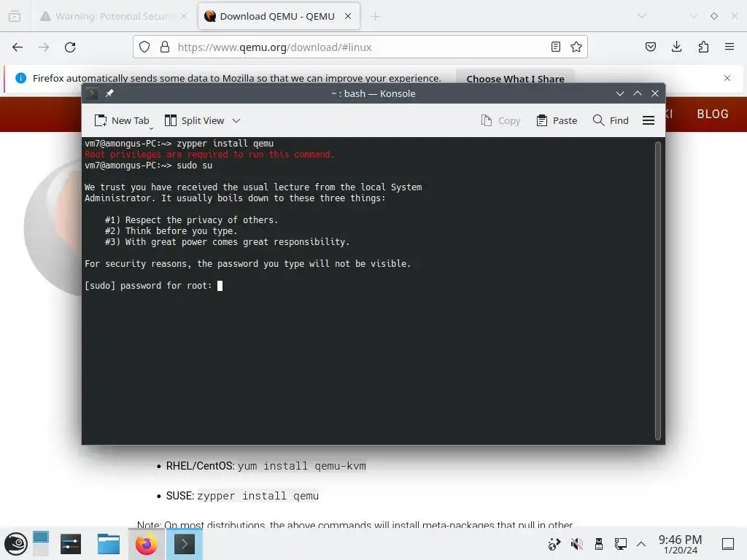Viewport: 747px width, 560px height.
Task: Expand Split View dropdown arrow
Action: pos(236,120)
